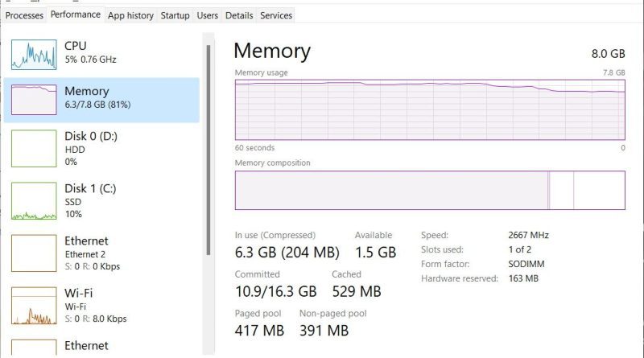Select the CPU usage graph thumbnail
The width and height of the screenshot is (644, 358).
34,55
